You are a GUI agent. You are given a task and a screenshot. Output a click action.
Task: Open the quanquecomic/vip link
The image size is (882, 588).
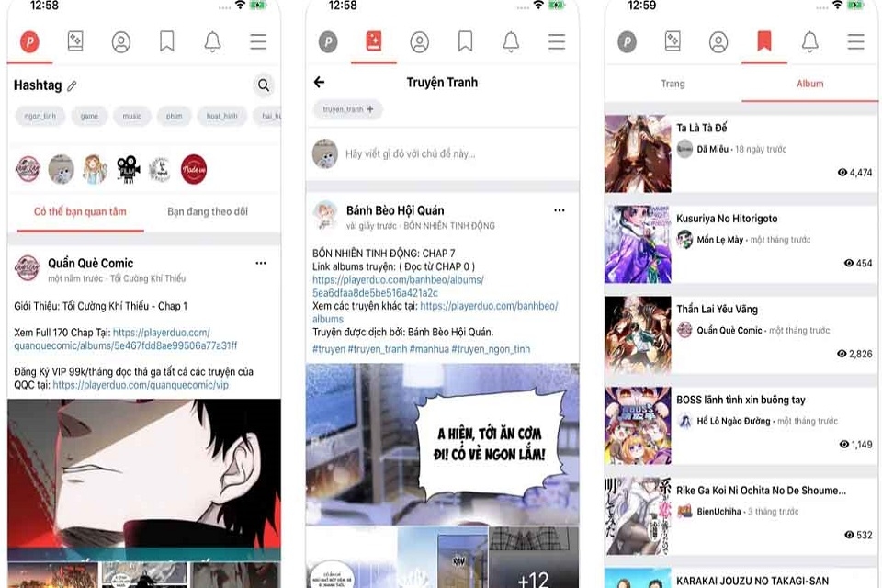(x=141, y=385)
